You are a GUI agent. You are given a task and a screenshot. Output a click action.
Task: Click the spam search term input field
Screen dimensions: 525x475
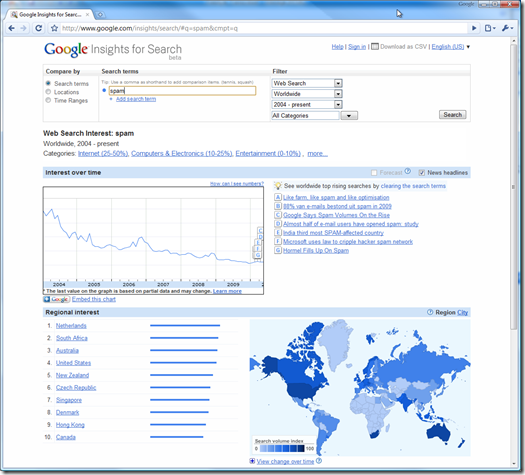[182, 91]
